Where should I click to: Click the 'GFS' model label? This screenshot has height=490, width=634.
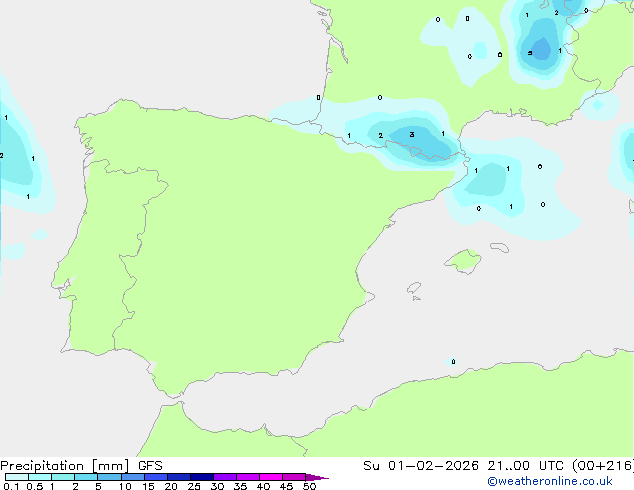150,466
